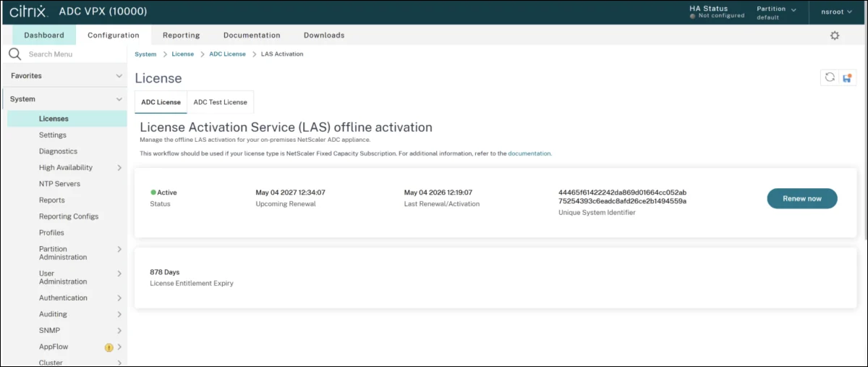Click ADC License breadcrumb link

[x=227, y=54]
